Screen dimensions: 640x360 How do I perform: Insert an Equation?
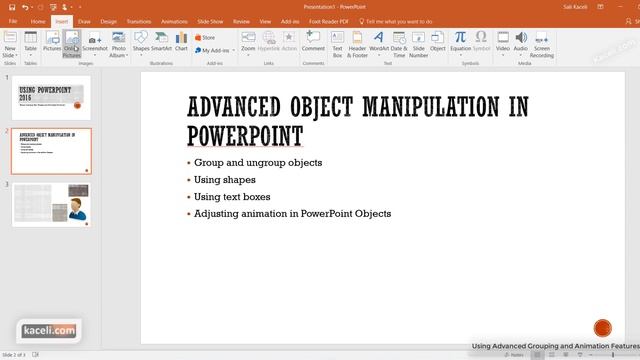(460, 43)
